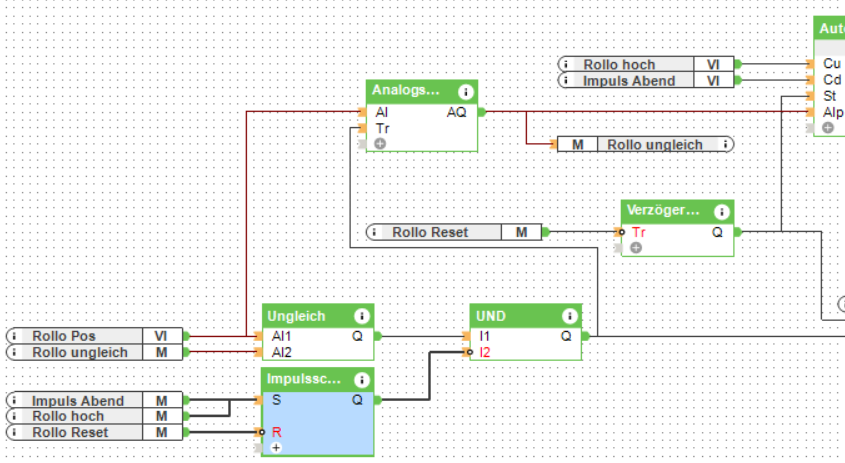Open info icon on Impulssc block
Screen dimensions: 845x463
362,381
